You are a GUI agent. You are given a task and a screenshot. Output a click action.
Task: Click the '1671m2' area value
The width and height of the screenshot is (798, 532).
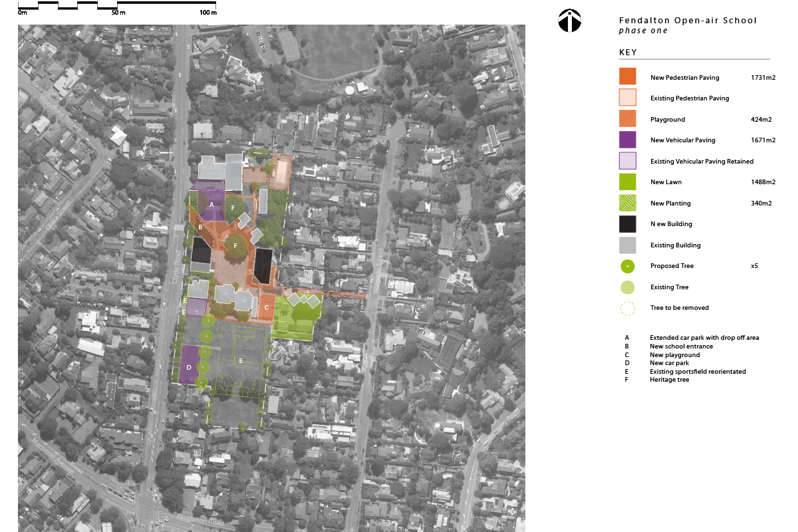coord(763,140)
